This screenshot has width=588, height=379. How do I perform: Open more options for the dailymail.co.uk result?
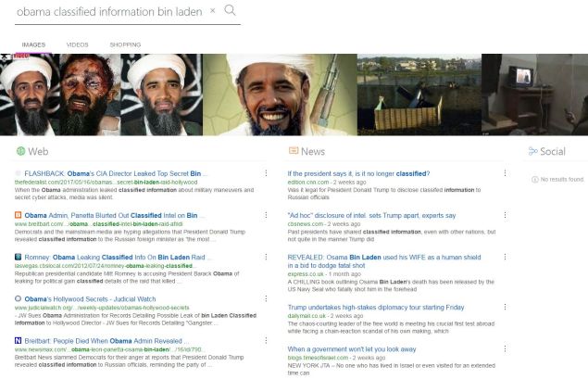506,307
